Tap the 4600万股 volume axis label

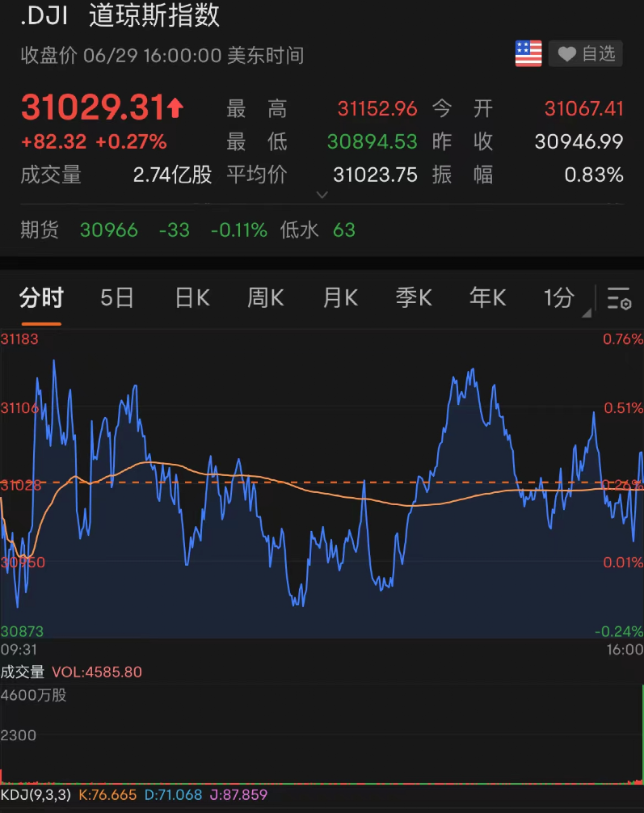[34, 695]
